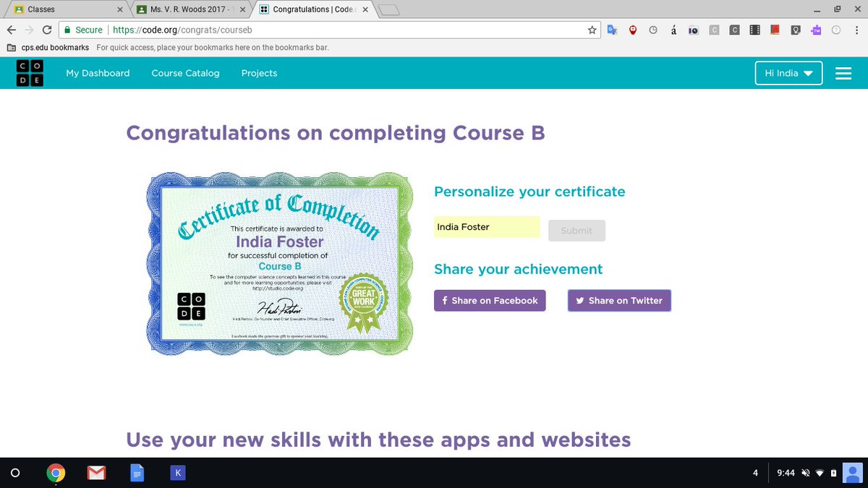Open the Hi India account dropdown
The width and height of the screenshot is (868, 488).
pyautogui.click(x=788, y=73)
